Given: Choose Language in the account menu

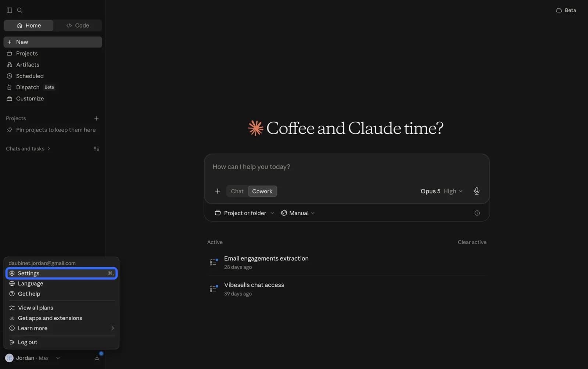Looking at the screenshot, I should coord(61,284).
